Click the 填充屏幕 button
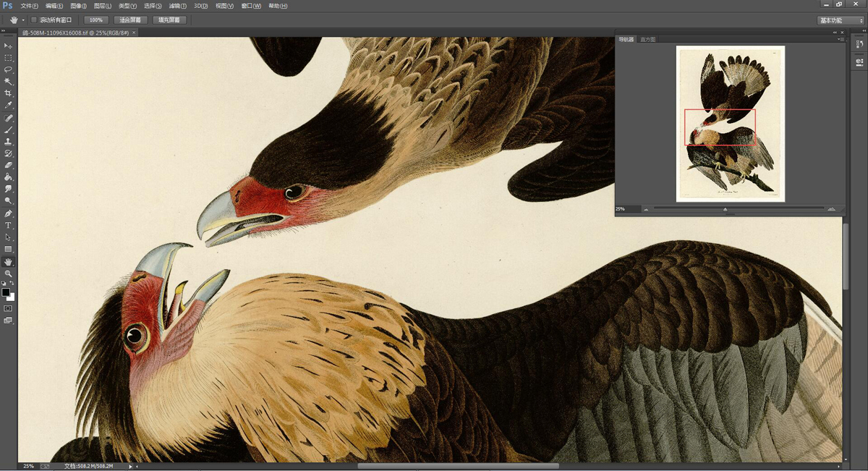This screenshot has height=471, width=868. click(170, 20)
